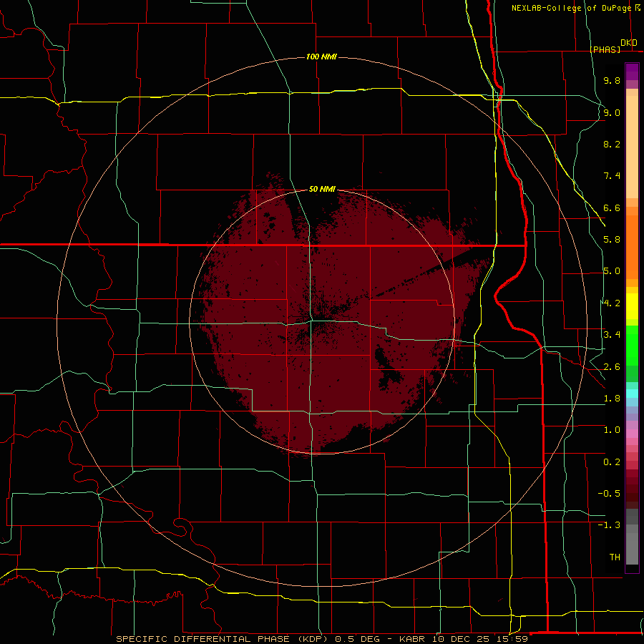Screen dimensions: 644x644
Task: Click the [PHAS] legend unit label
Action: tap(605, 50)
